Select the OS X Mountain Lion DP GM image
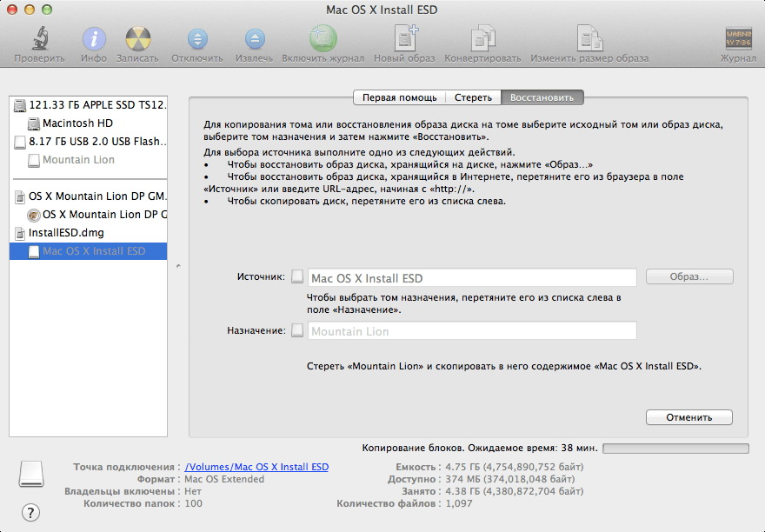The width and height of the screenshot is (765, 532). (89, 196)
